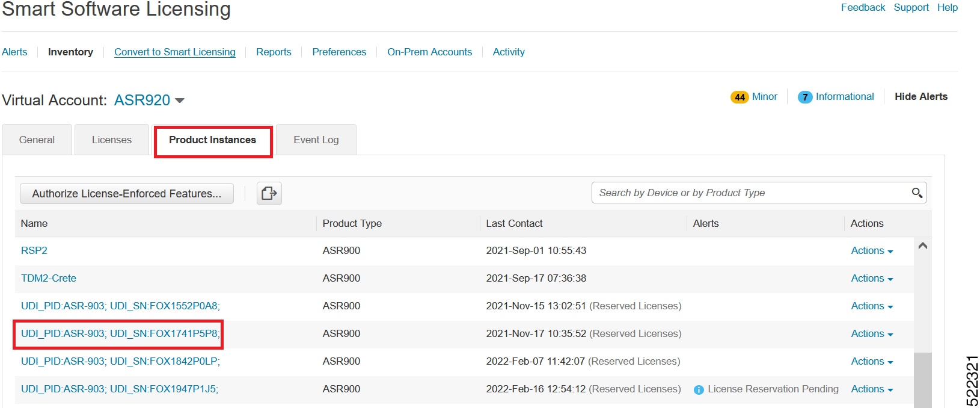Click the Alerts column header
The width and height of the screenshot is (980, 408).
(706, 224)
